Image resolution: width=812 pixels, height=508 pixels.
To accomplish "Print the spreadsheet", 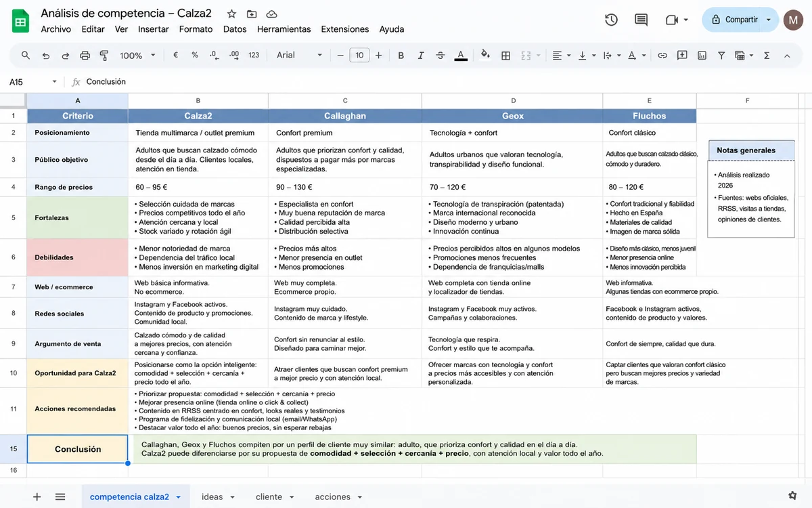I will (85, 56).
